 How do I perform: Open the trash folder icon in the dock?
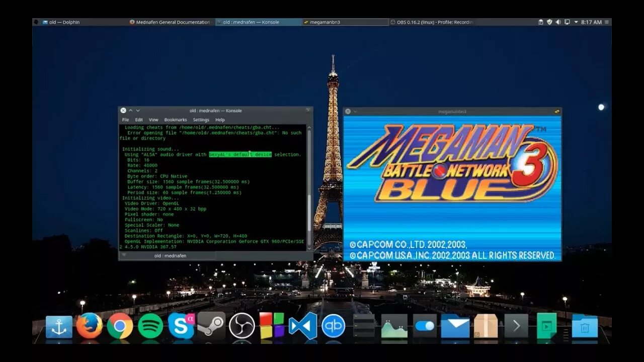click(584, 327)
